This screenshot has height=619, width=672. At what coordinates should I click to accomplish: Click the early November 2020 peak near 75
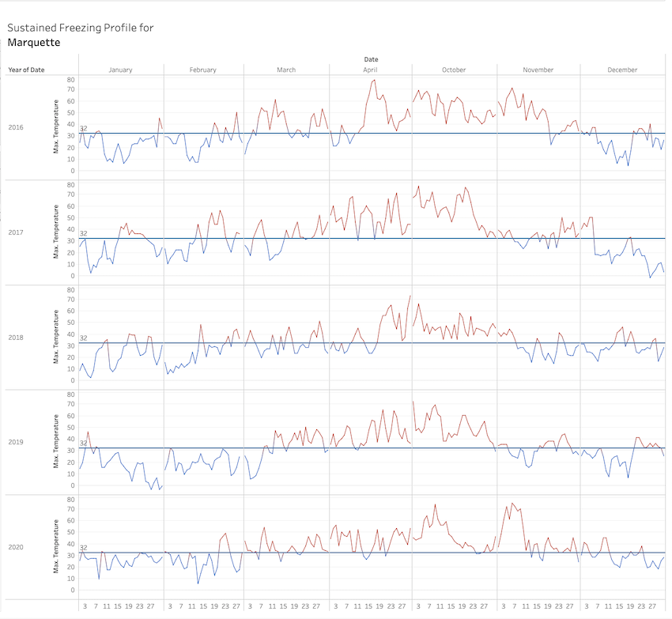click(512, 504)
